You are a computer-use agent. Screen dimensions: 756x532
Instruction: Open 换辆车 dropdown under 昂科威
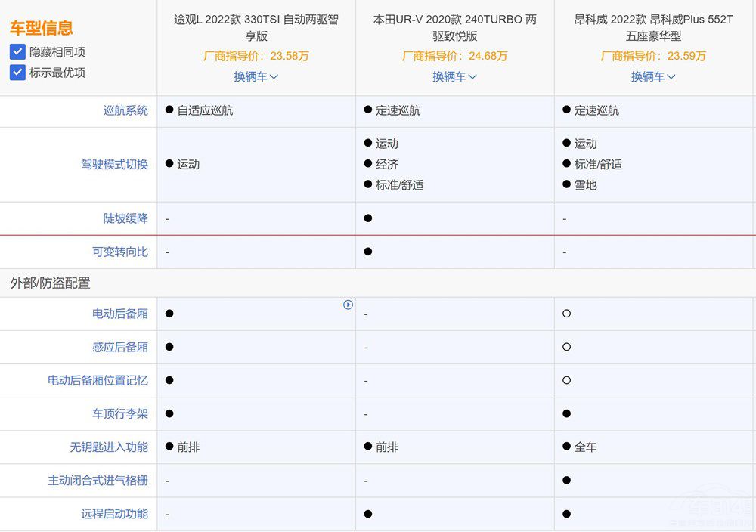coord(653,76)
